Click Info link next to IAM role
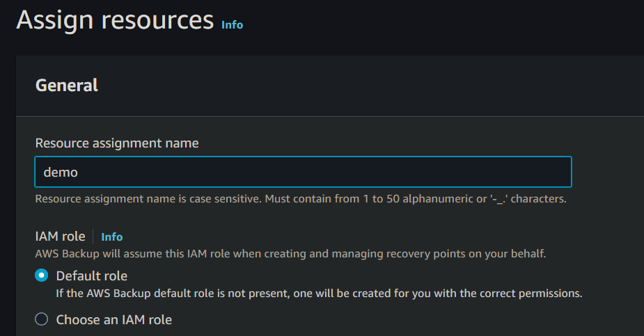 coord(111,237)
